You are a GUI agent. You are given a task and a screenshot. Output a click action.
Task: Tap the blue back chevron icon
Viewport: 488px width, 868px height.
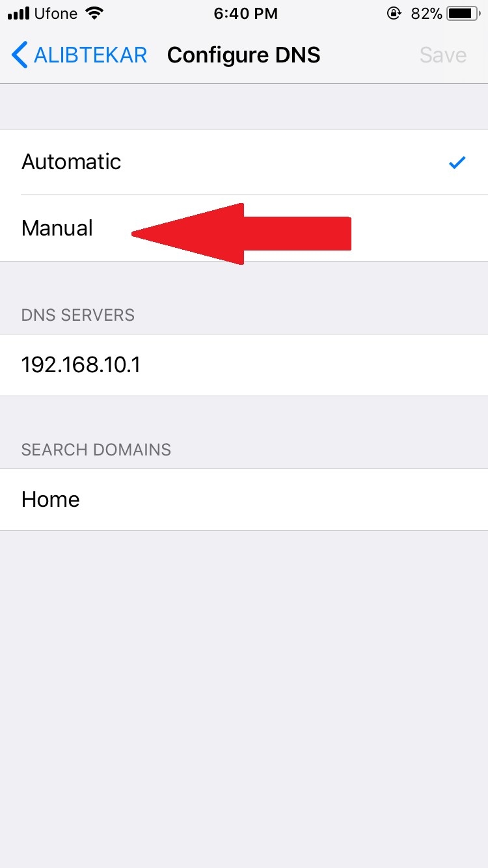20,55
